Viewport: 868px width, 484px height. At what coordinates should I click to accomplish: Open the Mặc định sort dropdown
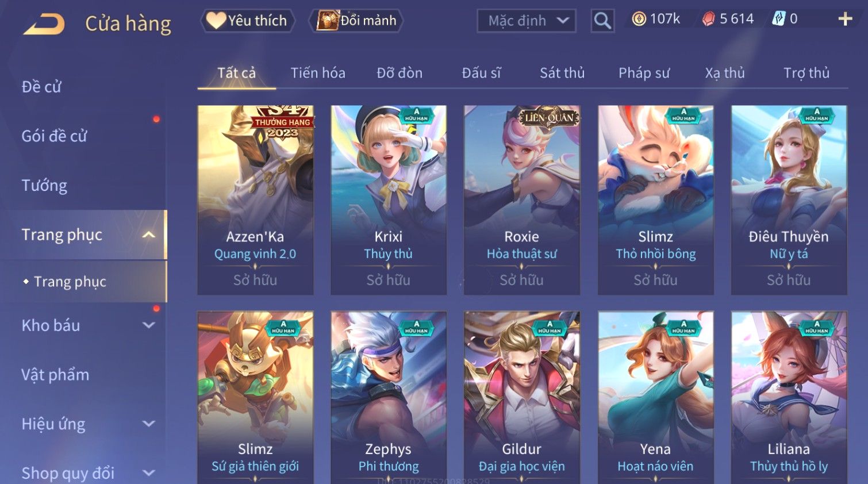click(527, 21)
